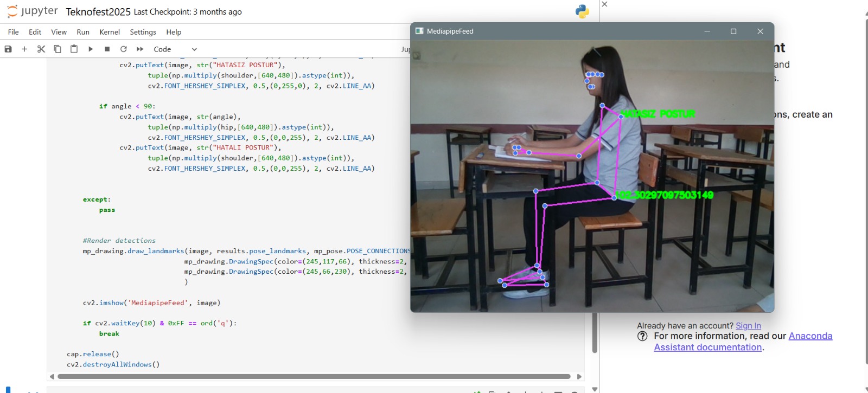Open the File menu
This screenshot has width=868, height=393.
click(14, 32)
